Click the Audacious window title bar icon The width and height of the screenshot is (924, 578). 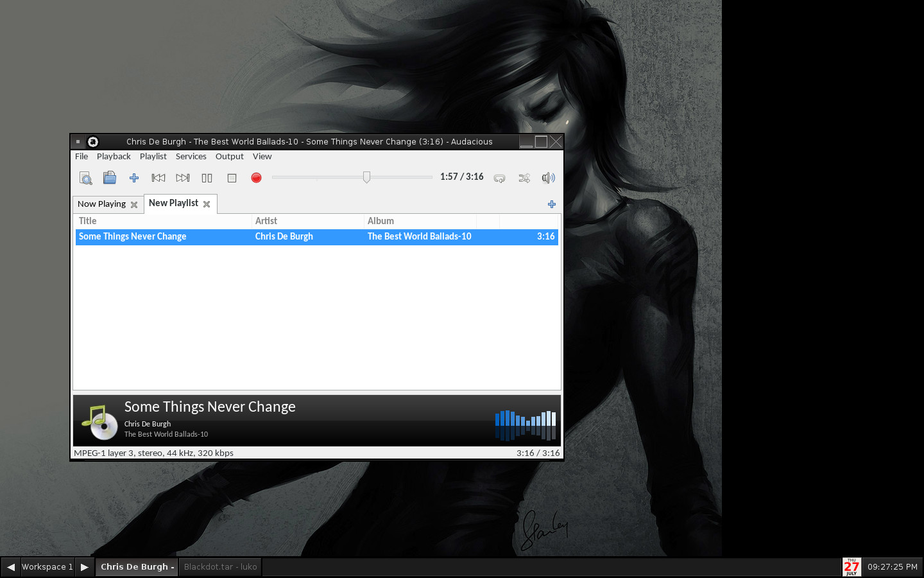pos(93,142)
